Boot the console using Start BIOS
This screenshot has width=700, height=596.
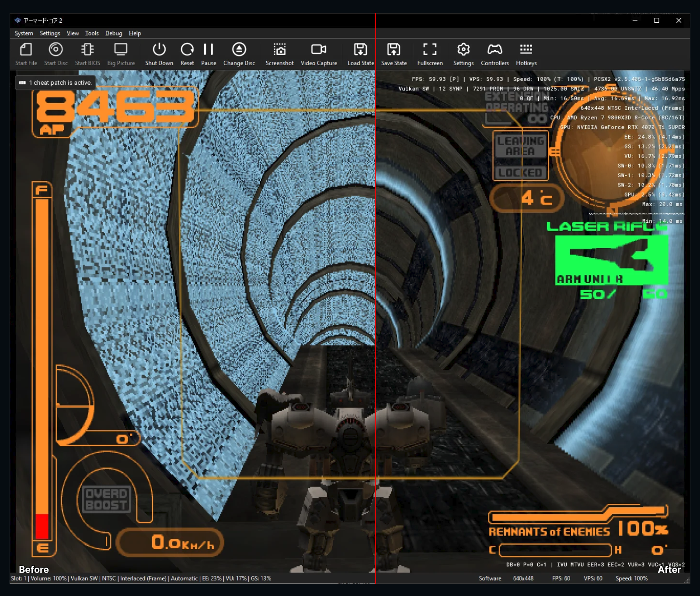(x=87, y=54)
